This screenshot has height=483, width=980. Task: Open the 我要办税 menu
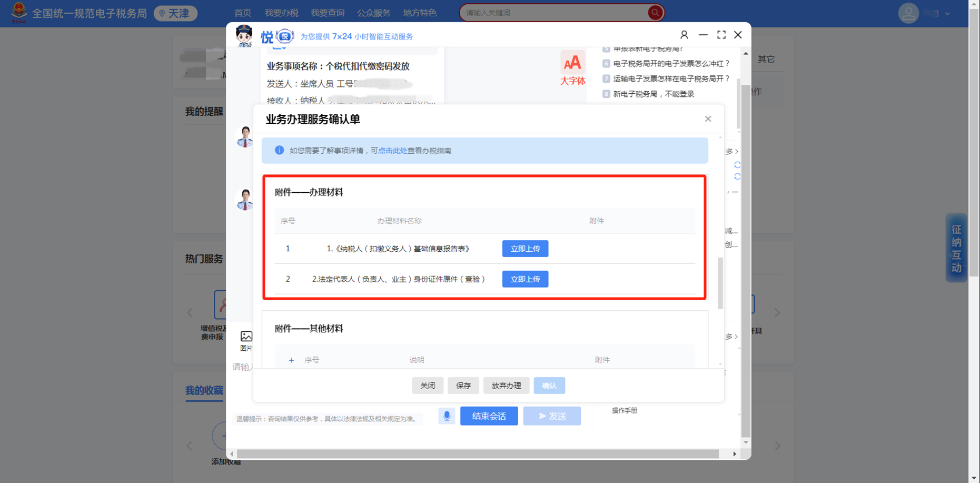(x=281, y=13)
